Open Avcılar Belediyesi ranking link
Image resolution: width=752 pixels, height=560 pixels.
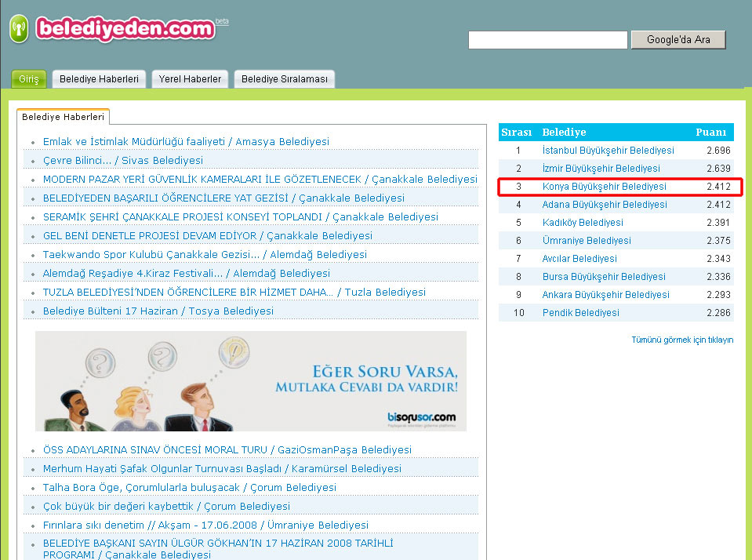pos(579,259)
